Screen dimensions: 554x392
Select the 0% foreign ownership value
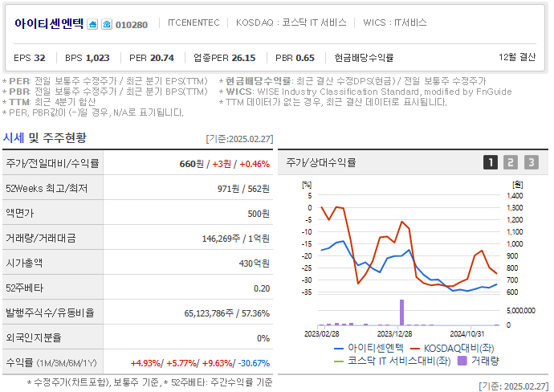263,338
